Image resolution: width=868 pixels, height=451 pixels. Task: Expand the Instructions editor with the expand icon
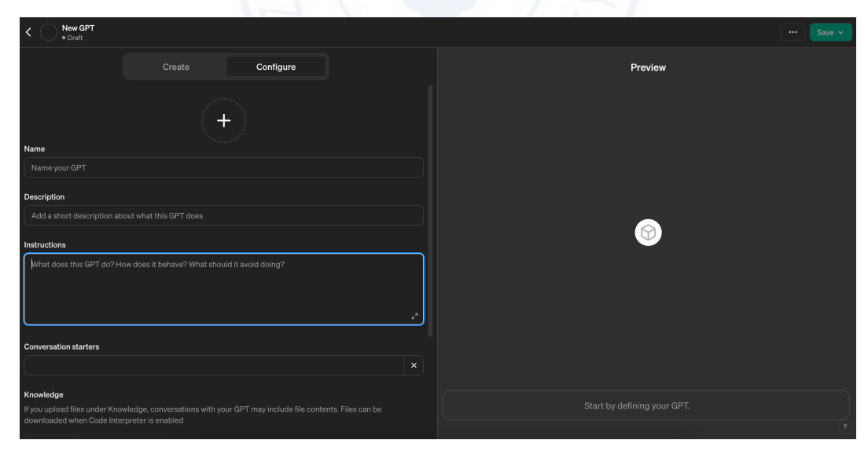414,317
